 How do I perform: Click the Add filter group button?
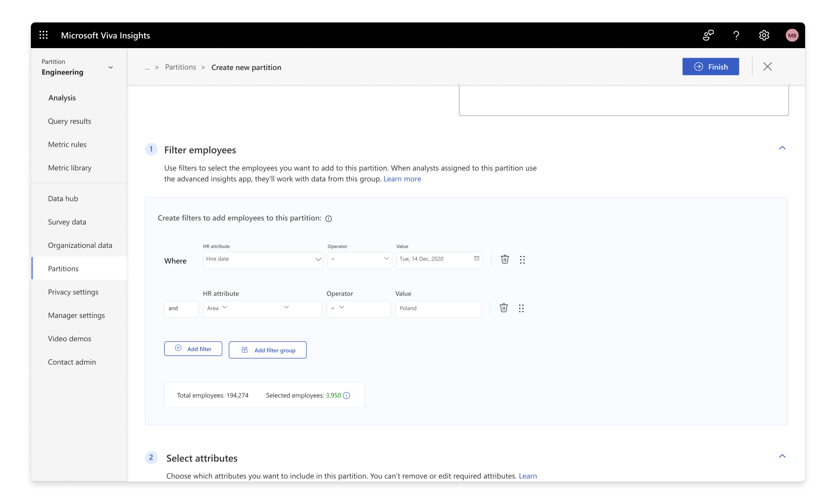tap(268, 350)
